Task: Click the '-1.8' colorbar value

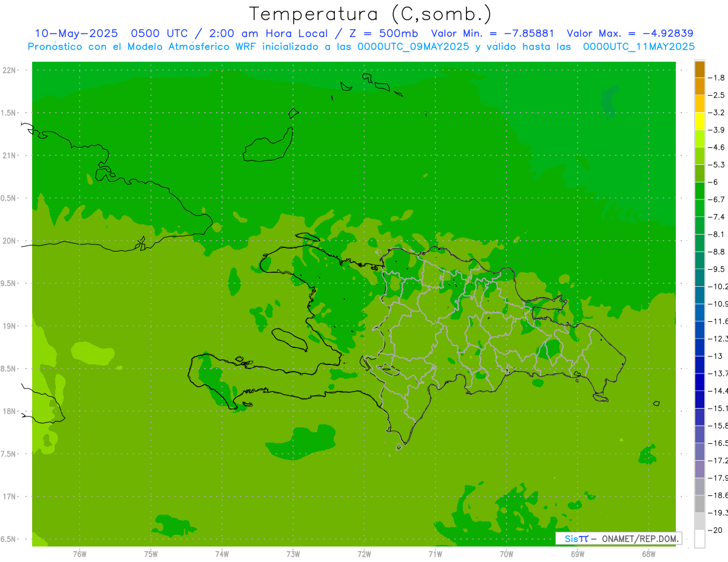Action: (x=716, y=78)
